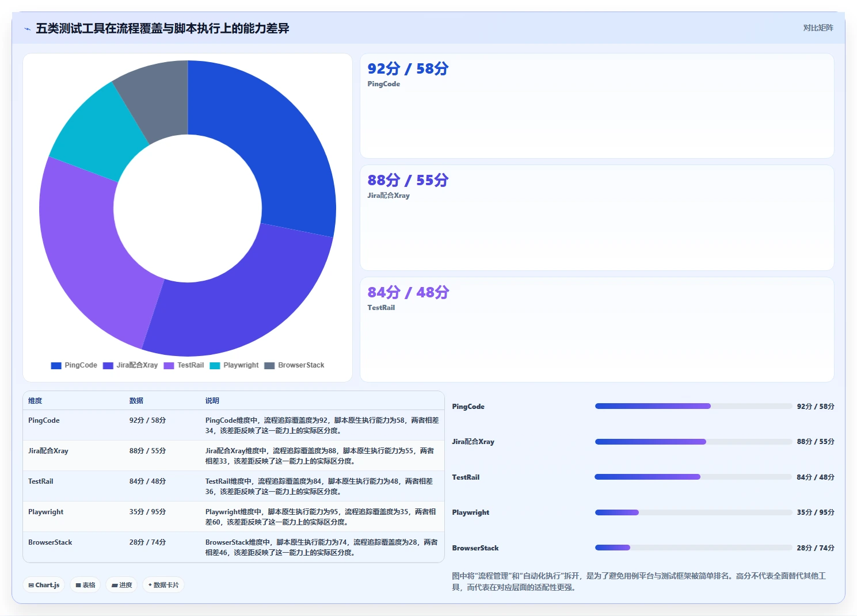Click the BrowserStack progress bar

coord(694,548)
